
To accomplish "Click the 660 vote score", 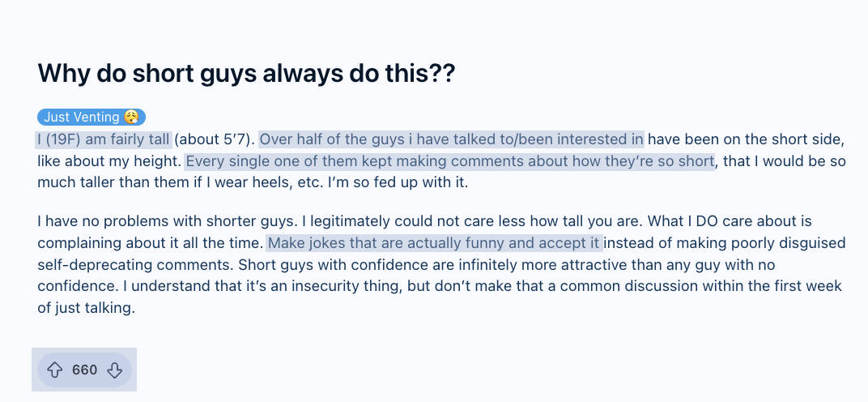I will pos(85,370).
